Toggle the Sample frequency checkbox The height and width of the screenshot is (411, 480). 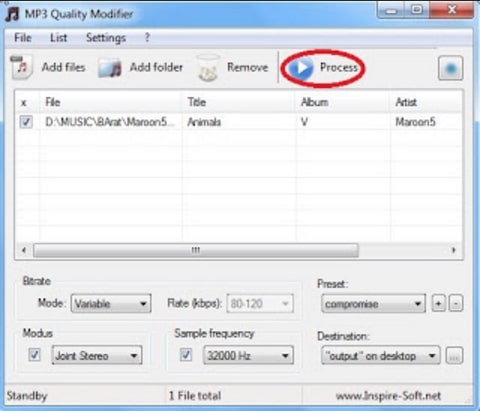tap(186, 355)
